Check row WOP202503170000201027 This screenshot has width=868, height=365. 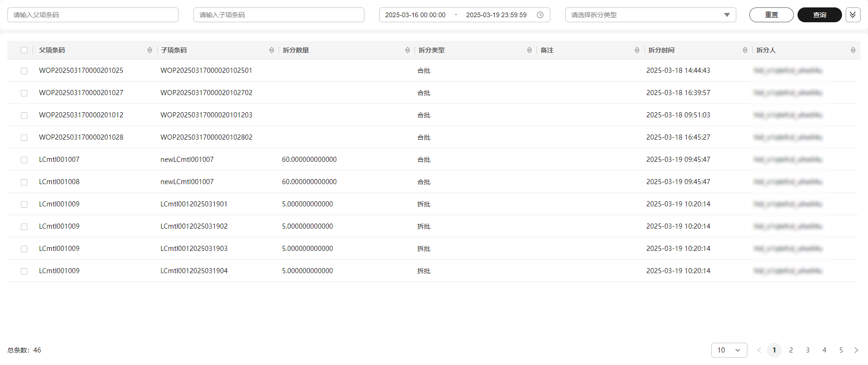click(x=24, y=93)
